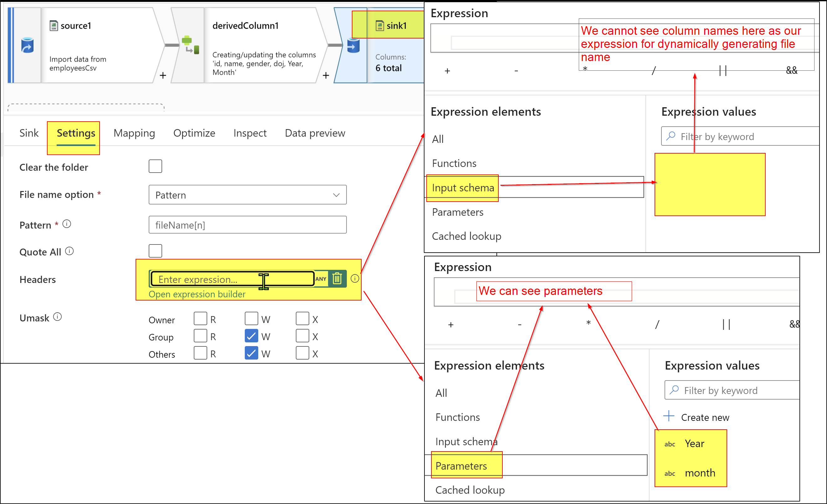Click the info icon beside Quote All
Screen dimensions: 827x504
(x=69, y=251)
